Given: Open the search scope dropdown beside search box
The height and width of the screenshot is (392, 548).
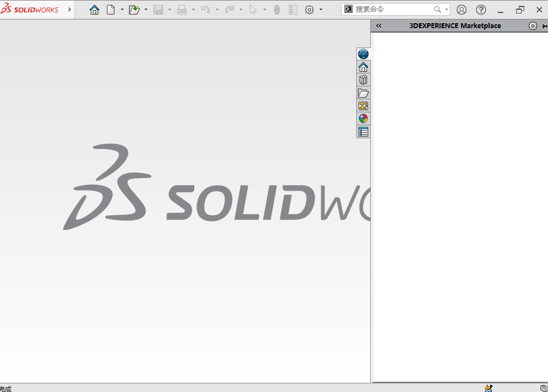Looking at the screenshot, I should click(x=446, y=9).
